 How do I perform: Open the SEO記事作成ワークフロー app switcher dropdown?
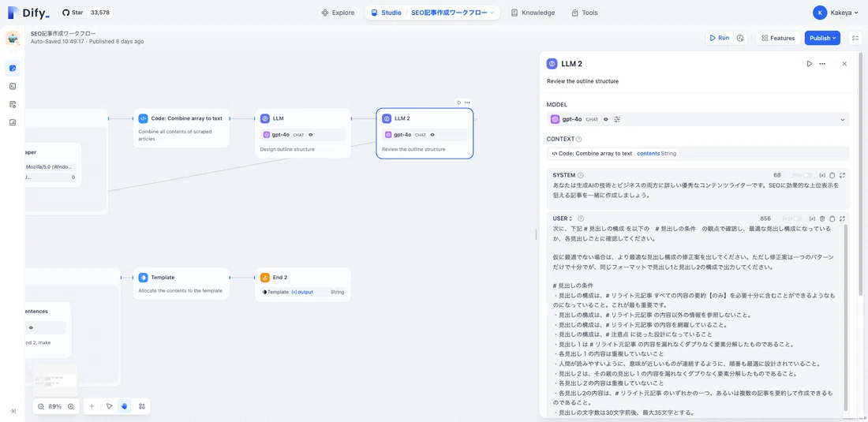[453, 13]
